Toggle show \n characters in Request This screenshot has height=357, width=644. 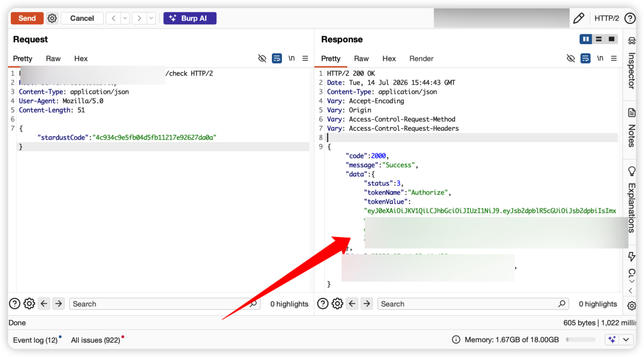click(291, 59)
